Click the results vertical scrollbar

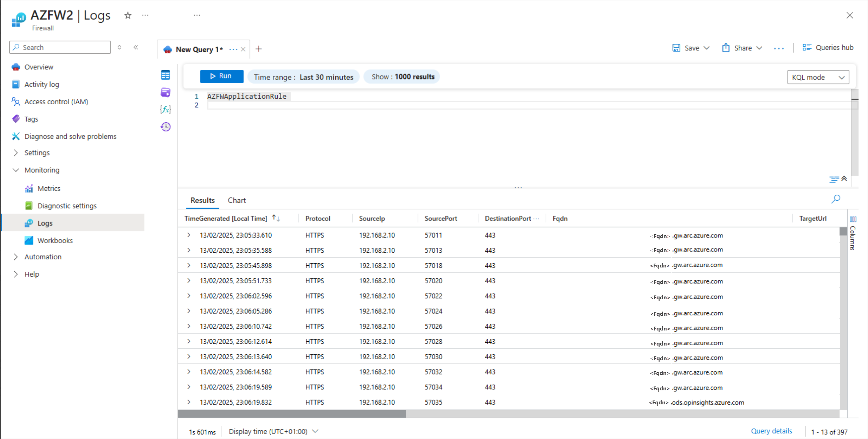843,231
